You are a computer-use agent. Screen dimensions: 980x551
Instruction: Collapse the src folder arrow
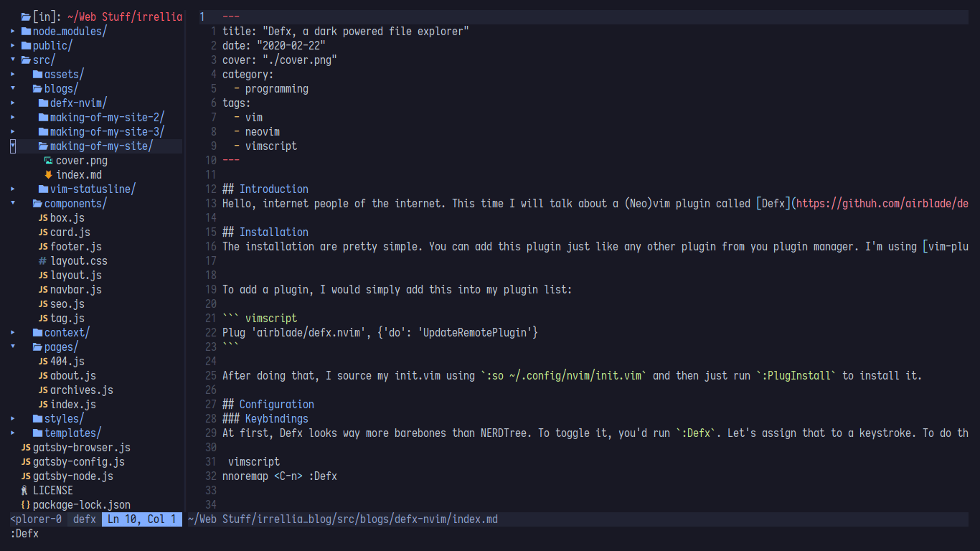tap(13, 60)
